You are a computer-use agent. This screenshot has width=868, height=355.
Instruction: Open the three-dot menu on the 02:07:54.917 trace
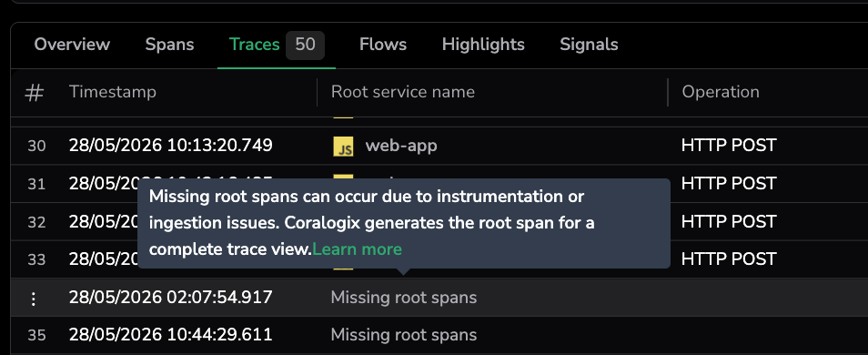[34, 299]
